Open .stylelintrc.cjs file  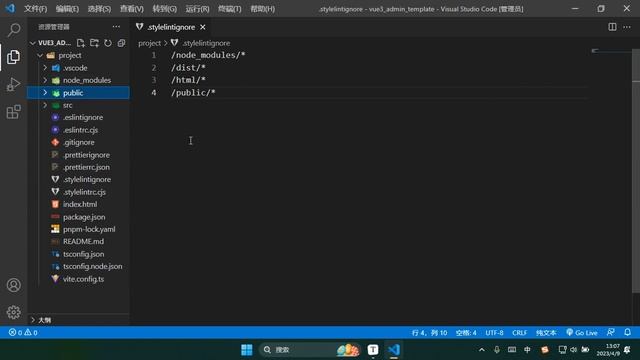[84, 192]
